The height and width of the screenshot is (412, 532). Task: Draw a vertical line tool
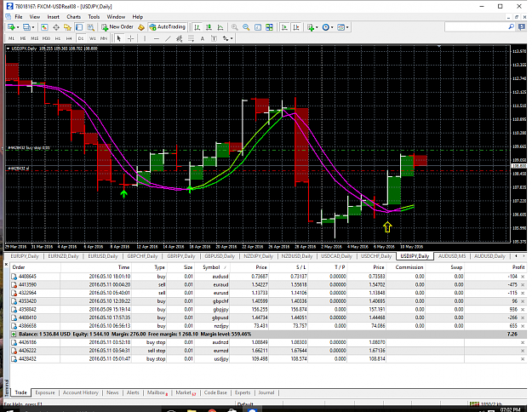tap(145, 38)
